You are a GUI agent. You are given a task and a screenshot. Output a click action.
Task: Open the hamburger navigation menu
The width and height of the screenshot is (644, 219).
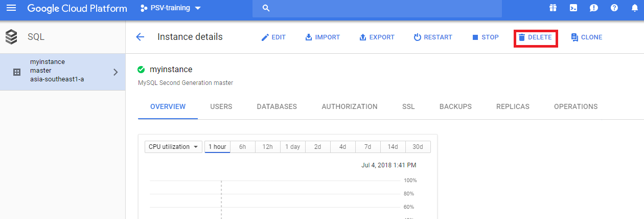[11, 8]
